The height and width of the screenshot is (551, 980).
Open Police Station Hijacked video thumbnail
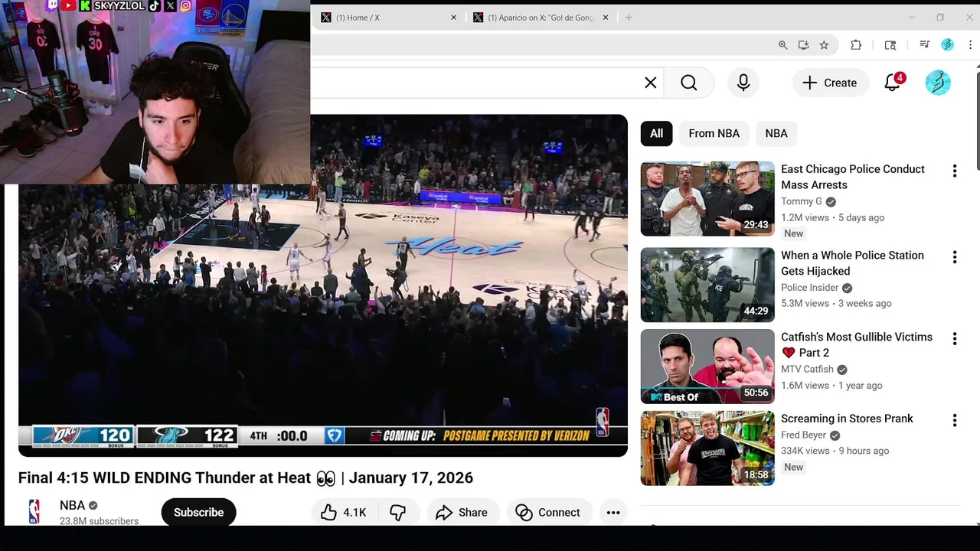(707, 285)
